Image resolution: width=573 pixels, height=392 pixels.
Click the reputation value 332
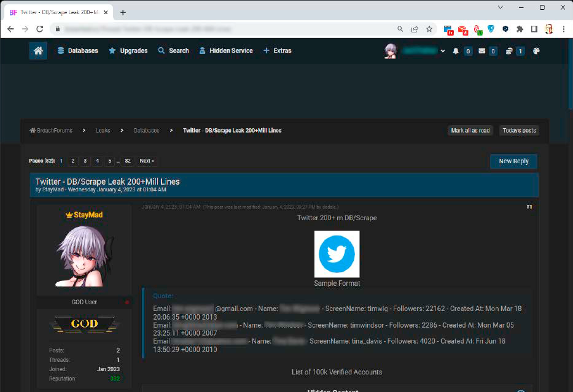[x=115, y=379]
